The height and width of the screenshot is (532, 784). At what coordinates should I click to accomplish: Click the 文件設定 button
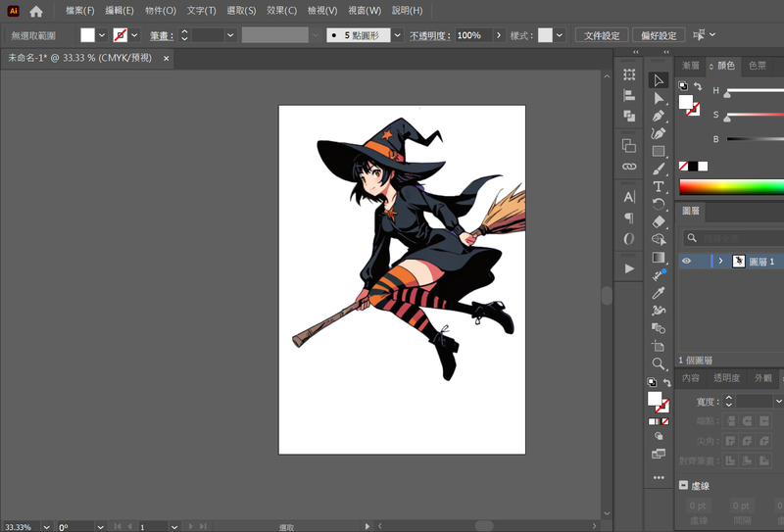click(x=601, y=35)
